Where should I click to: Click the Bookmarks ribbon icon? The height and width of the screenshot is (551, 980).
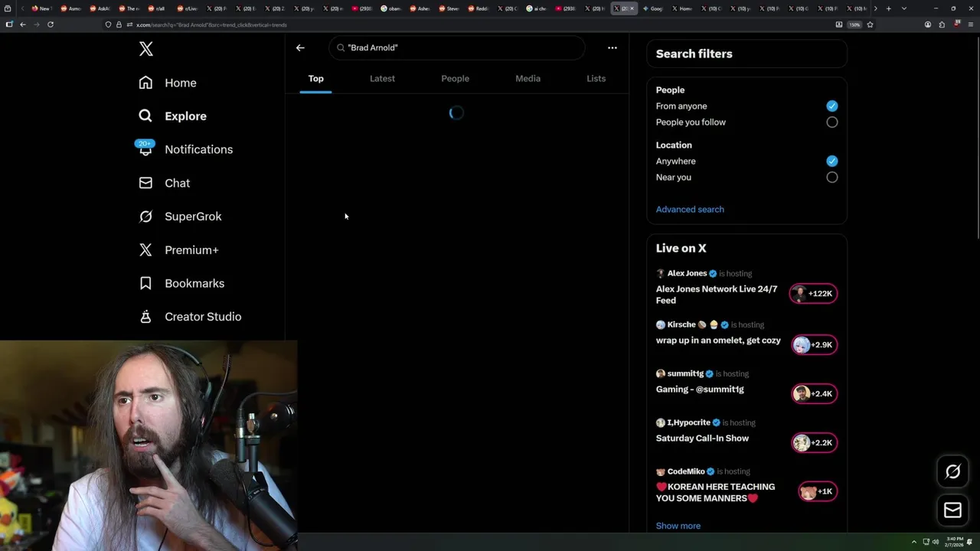click(x=145, y=283)
